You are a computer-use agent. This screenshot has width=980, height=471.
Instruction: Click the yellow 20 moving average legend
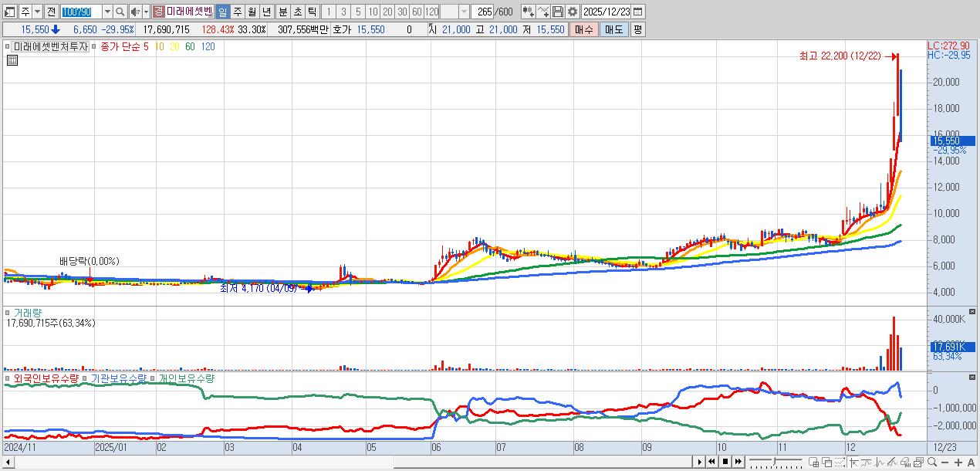174,46
